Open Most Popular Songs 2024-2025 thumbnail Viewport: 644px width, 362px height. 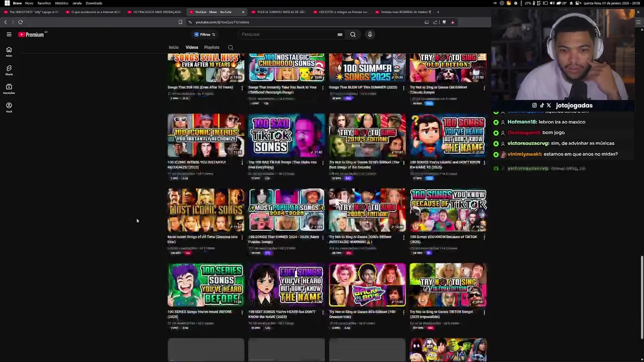coord(286,210)
